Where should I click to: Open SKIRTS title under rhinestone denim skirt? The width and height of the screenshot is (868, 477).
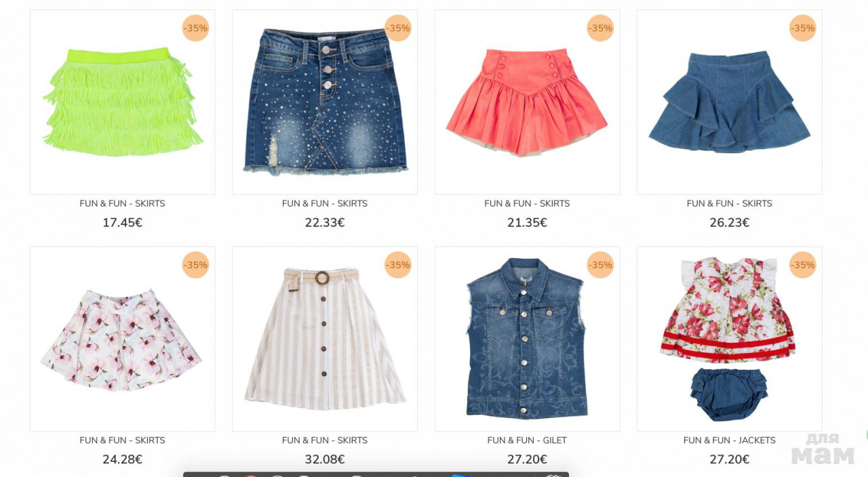[325, 203]
